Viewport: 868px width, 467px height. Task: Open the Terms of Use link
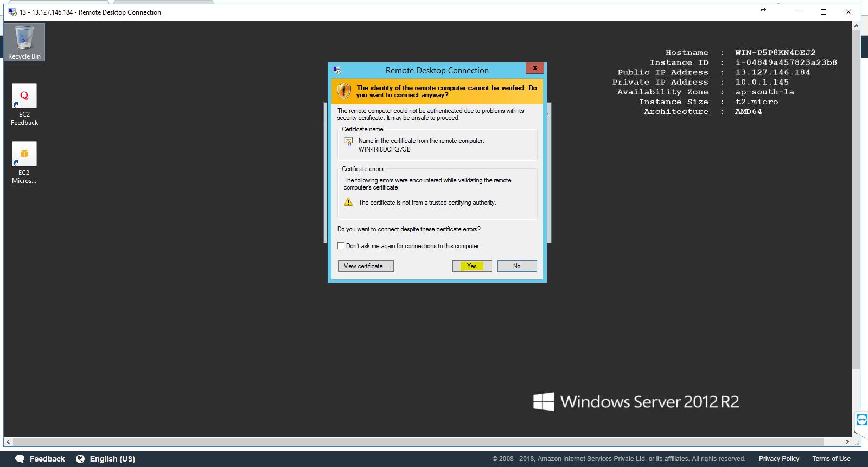[x=831, y=459]
